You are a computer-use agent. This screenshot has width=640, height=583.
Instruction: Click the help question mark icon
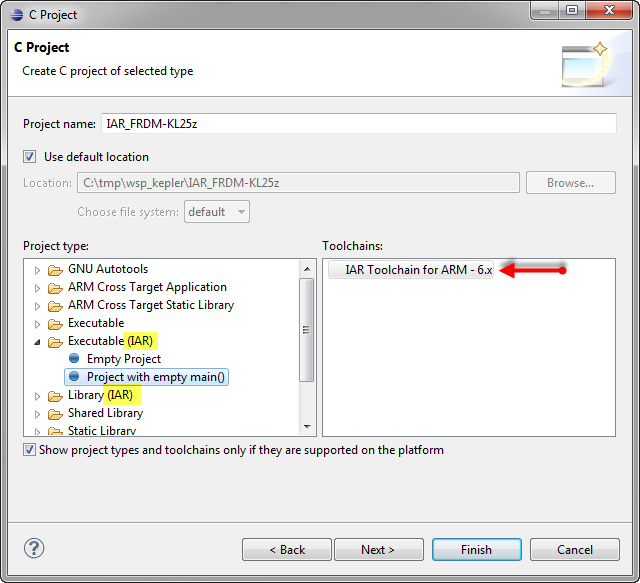pyautogui.click(x=34, y=548)
